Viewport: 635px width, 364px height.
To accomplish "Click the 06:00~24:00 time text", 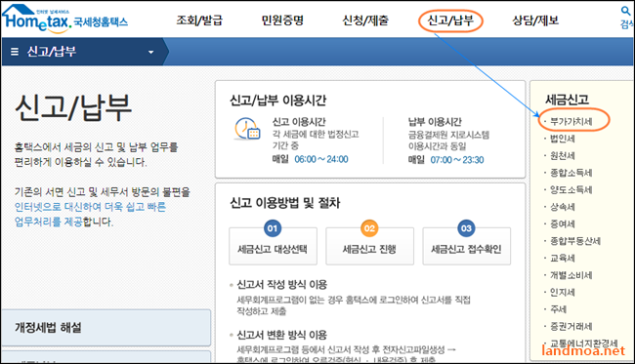I will (x=321, y=159).
